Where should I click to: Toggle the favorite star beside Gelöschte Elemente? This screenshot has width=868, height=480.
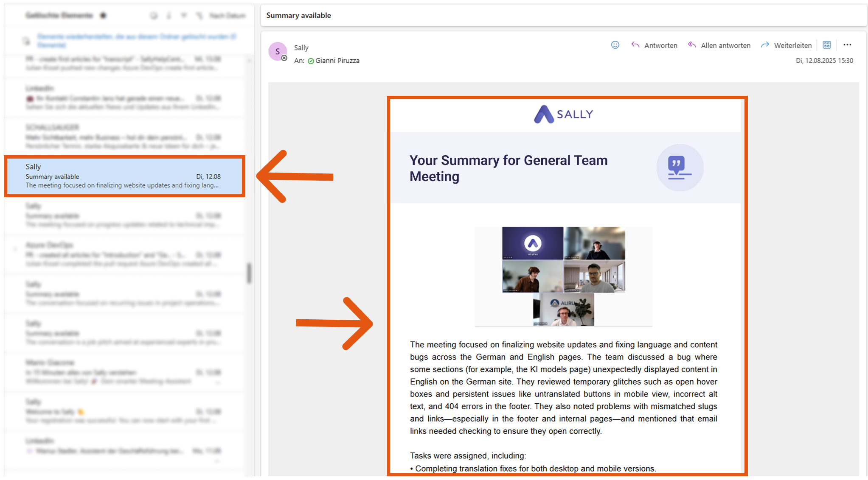point(103,15)
